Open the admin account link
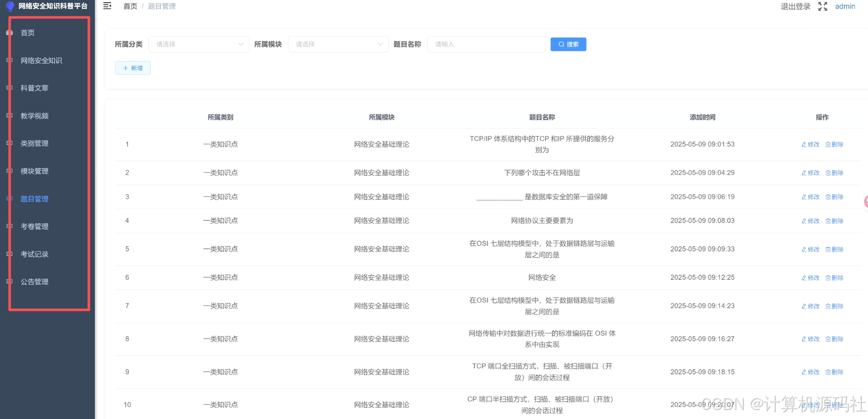Viewport: 868px width, 419px height. [845, 6]
